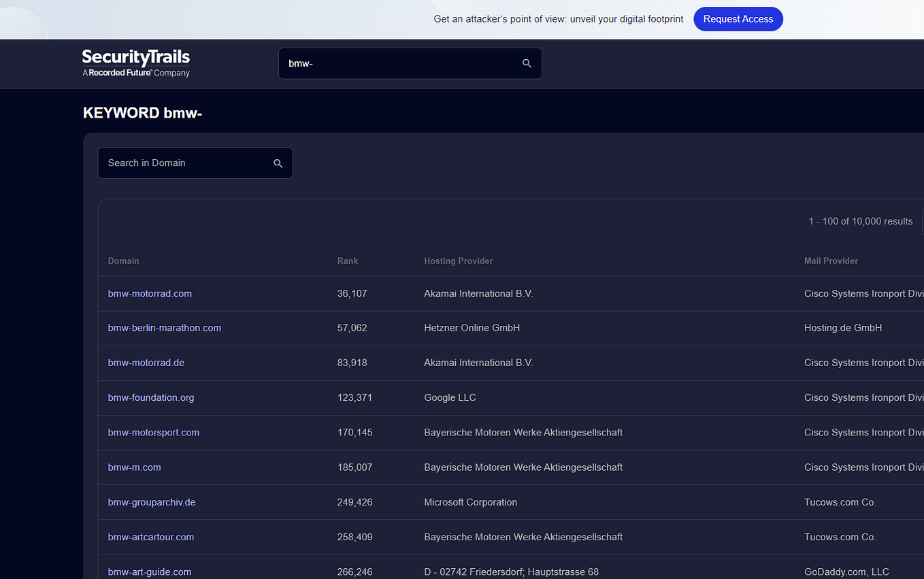
Task: Open the bmw-berlin-marathon.com domain link
Action: [164, 328]
